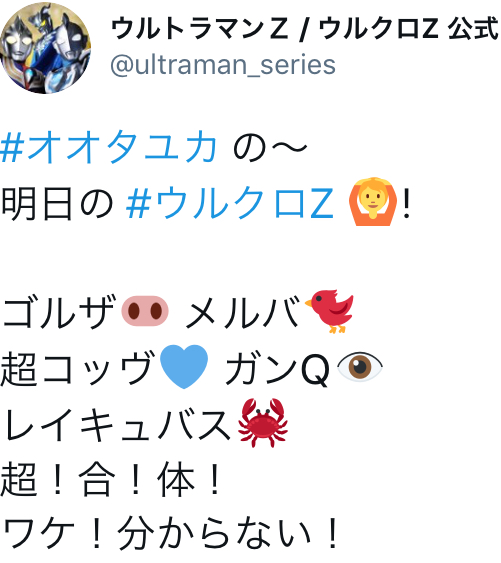
Task: Click the pig nose emoji
Action: pos(145,311)
